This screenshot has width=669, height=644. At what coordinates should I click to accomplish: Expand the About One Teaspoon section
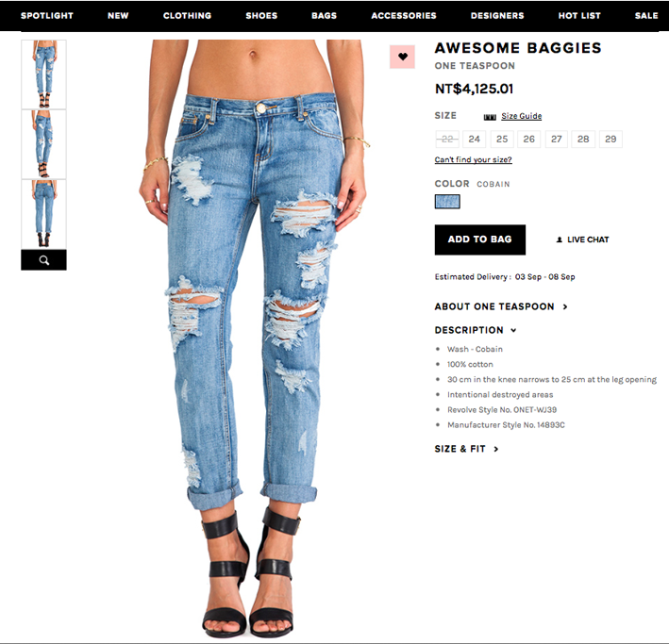501,306
